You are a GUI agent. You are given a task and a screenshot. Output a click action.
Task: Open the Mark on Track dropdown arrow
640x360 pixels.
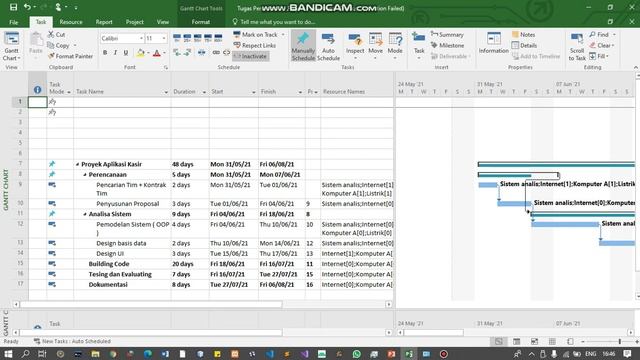coord(283,35)
